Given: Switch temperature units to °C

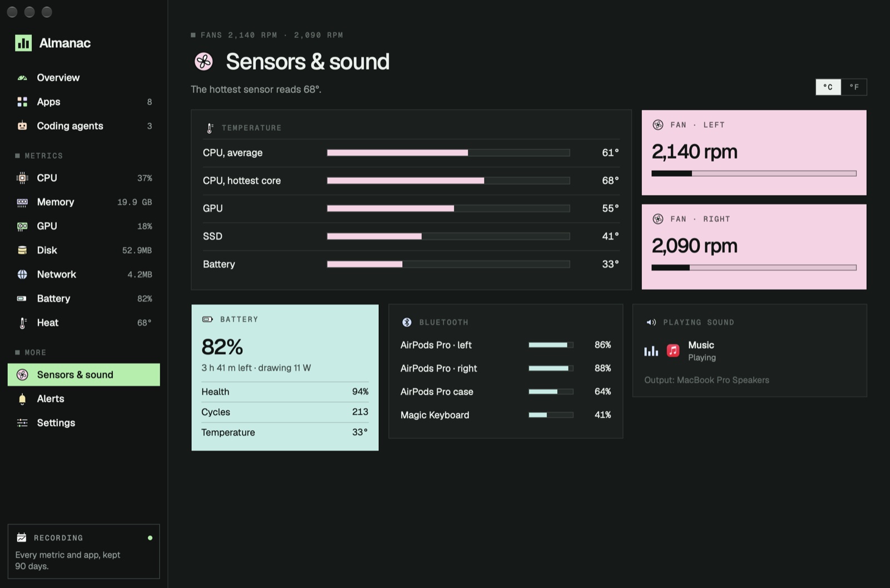Looking at the screenshot, I should click(x=828, y=87).
